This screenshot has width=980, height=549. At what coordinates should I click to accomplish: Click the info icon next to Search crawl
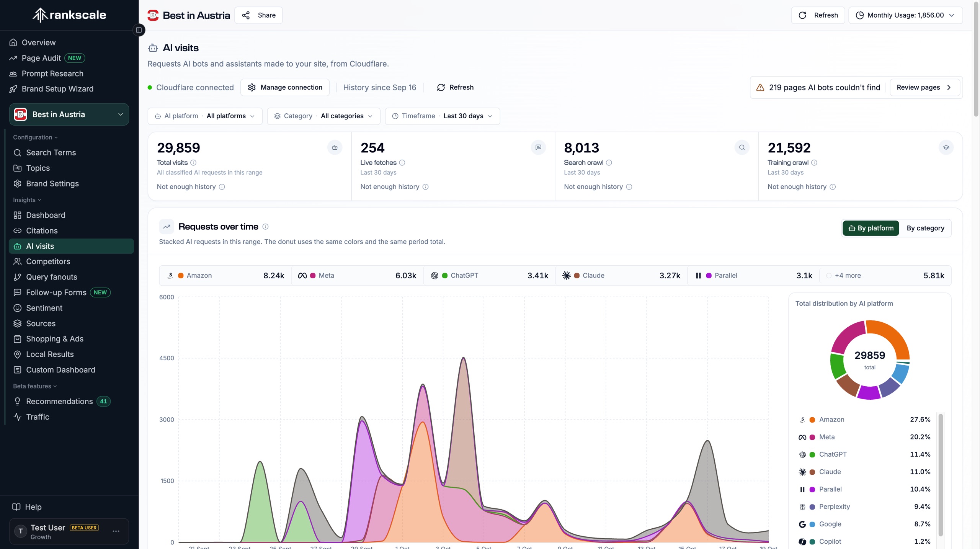609,163
